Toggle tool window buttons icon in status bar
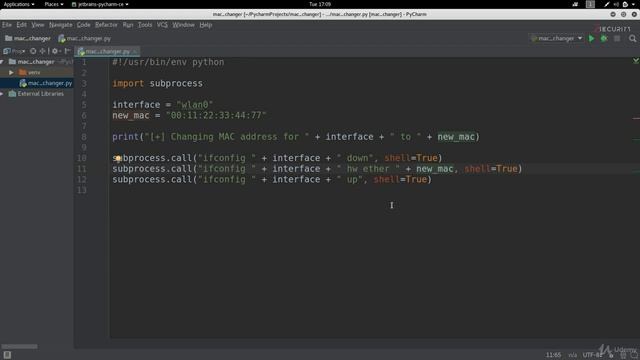This screenshot has width=640, height=360. tap(7, 355)
